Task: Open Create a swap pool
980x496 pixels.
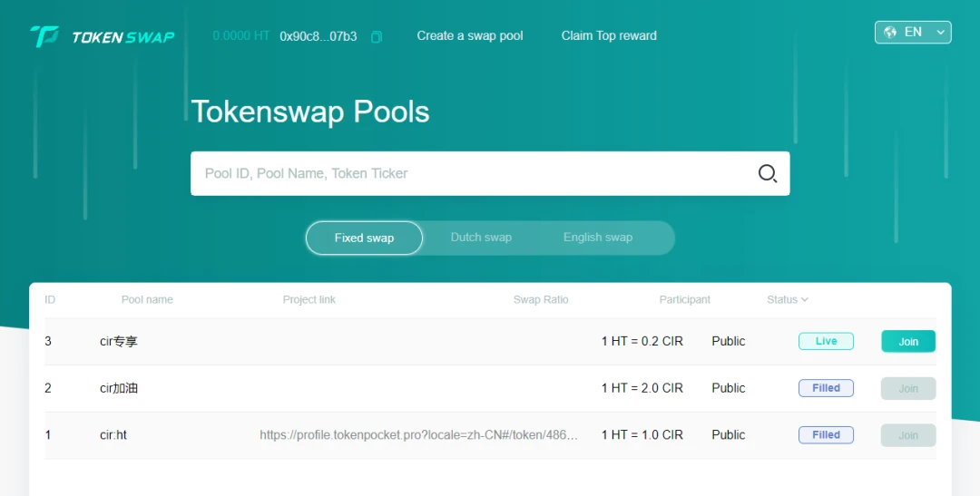Action: pos(470,35)
